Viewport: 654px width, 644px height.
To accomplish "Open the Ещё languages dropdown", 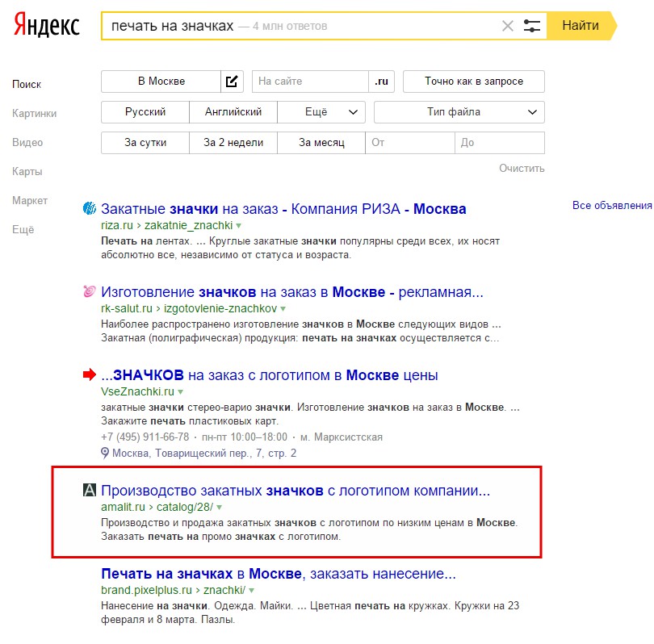I will 321,112.
